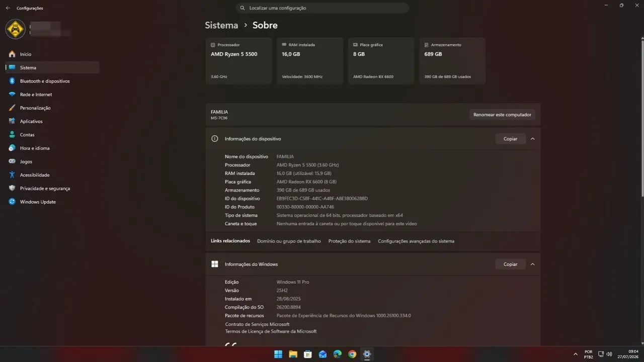Viewport: 644px width, 362px height.
Task: Click the Jogos controller icon
Action: pos(12,161)
